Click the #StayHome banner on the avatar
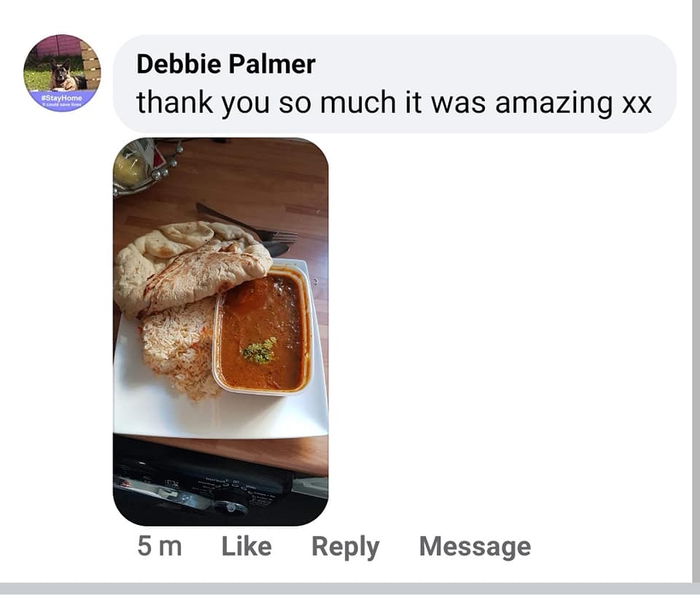700x595 pixels. pos(62,100)
